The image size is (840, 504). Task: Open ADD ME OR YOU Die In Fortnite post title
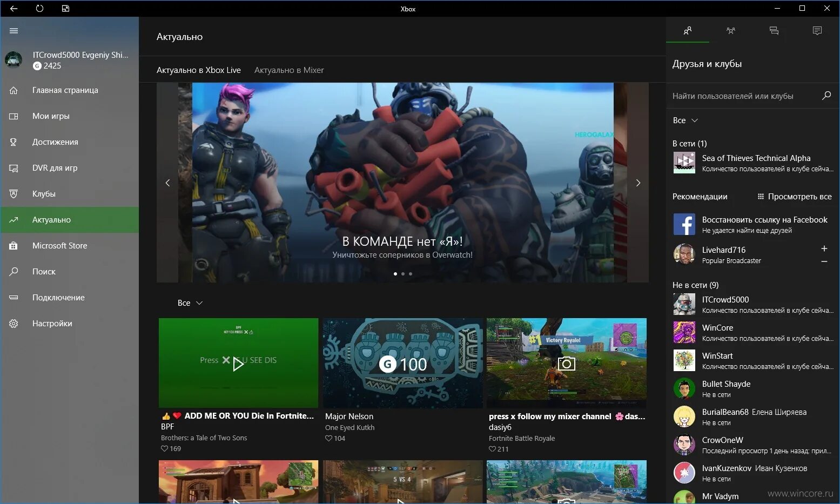(238, 416)
